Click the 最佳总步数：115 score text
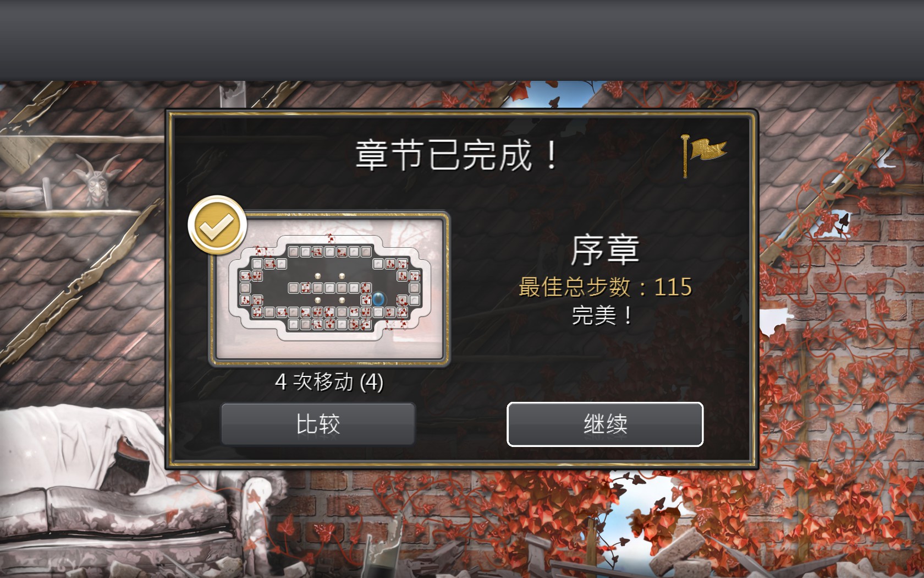The width and height of the screenshot is (924, 578). click(605, 287)
